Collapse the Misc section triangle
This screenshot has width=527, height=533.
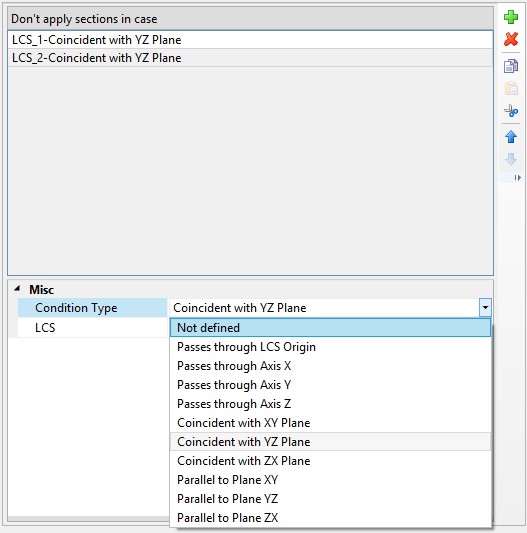pyautogui.click(x=17, y=289)
